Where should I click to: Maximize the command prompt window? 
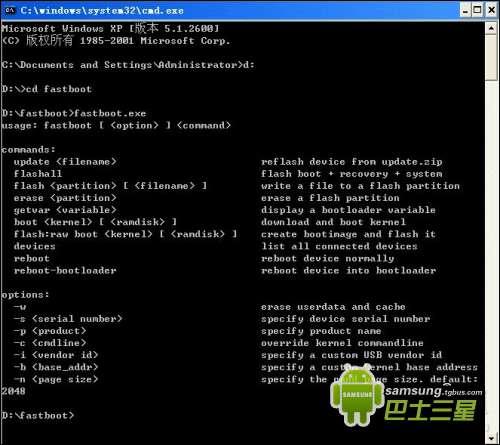478,10
